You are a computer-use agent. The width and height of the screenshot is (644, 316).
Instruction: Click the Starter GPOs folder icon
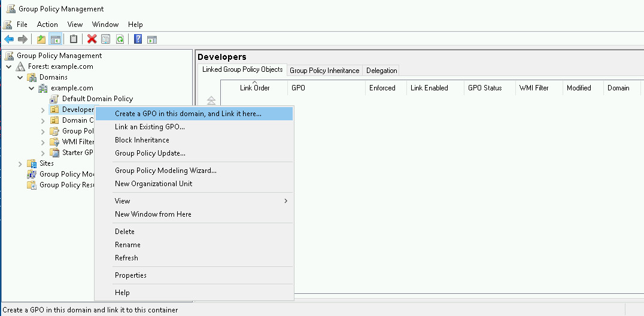(54, 153)
